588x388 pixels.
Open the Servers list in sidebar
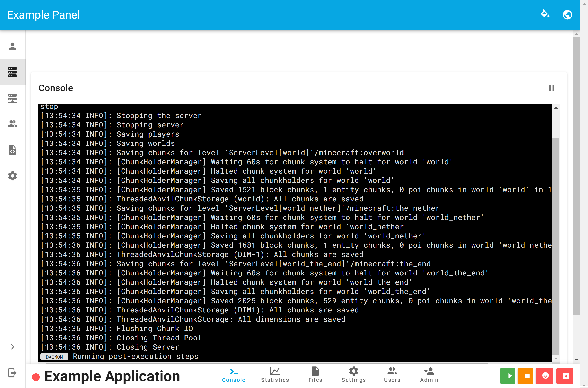point(12,72)
